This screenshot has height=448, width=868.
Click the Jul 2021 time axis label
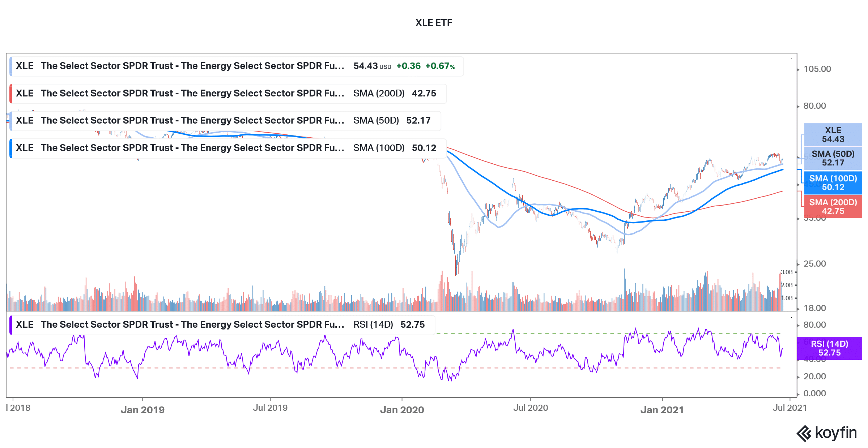coord(790,408)
